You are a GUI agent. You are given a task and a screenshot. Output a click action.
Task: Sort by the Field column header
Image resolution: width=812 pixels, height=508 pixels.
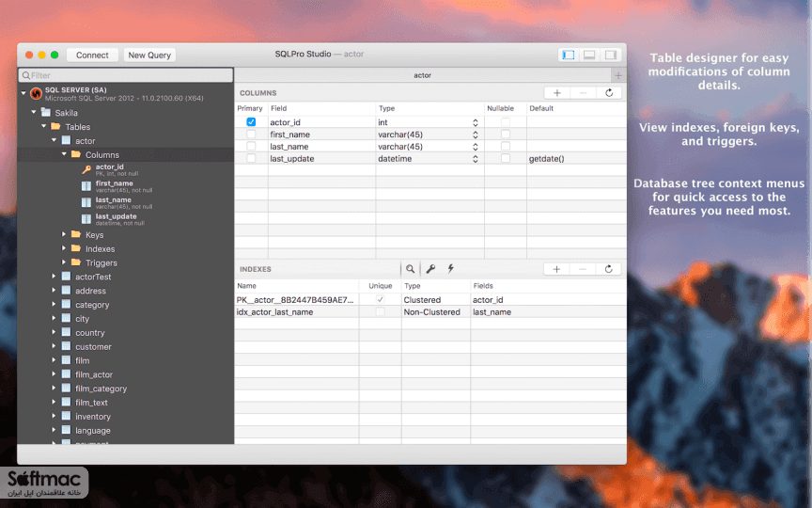(x=321, y=108)
